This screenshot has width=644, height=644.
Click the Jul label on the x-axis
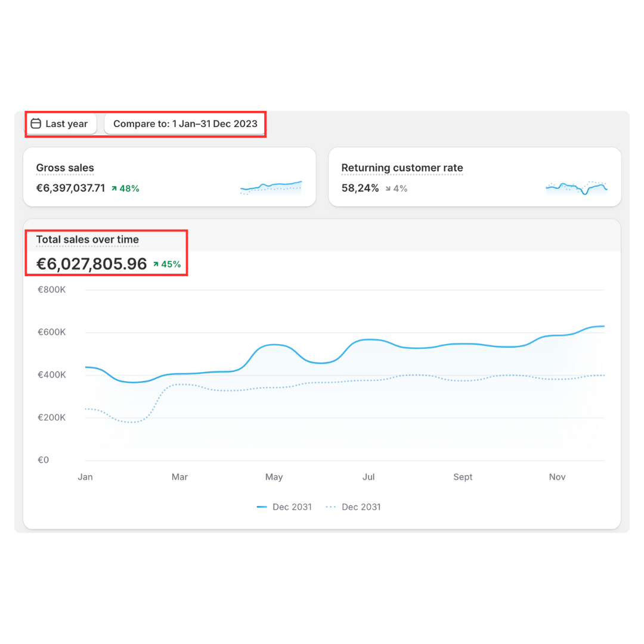pyautogui.click(x=368, y=477)
